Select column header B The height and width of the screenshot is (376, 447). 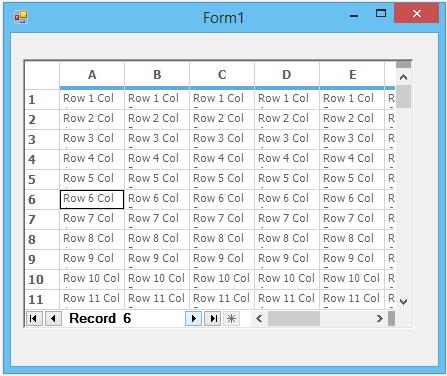tap(157, 75)
